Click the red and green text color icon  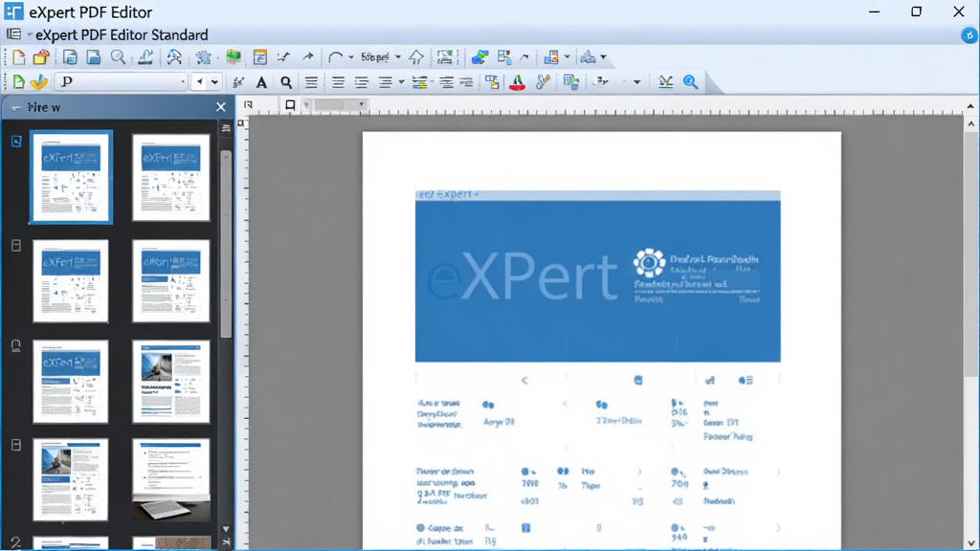(518, 82)
